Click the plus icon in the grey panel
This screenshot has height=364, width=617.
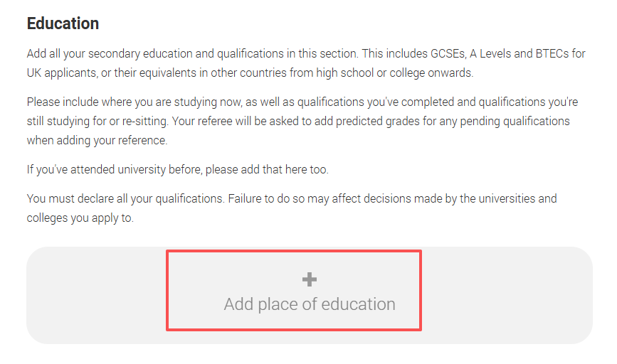(x=310, y=279)
